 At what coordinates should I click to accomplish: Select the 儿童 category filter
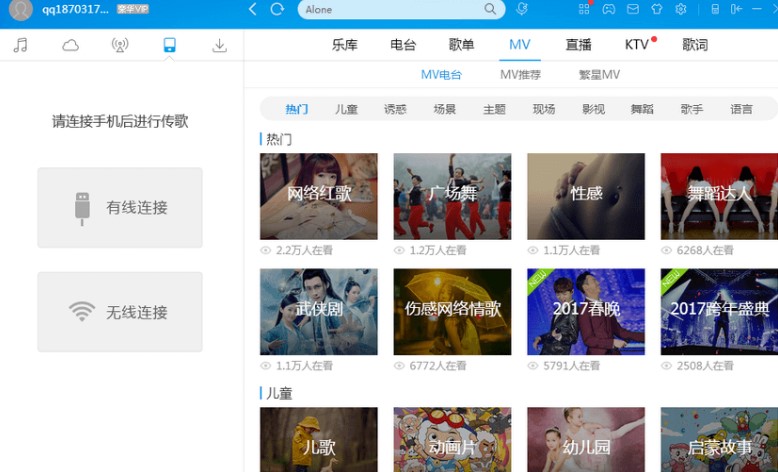click(x=346, y=109)
